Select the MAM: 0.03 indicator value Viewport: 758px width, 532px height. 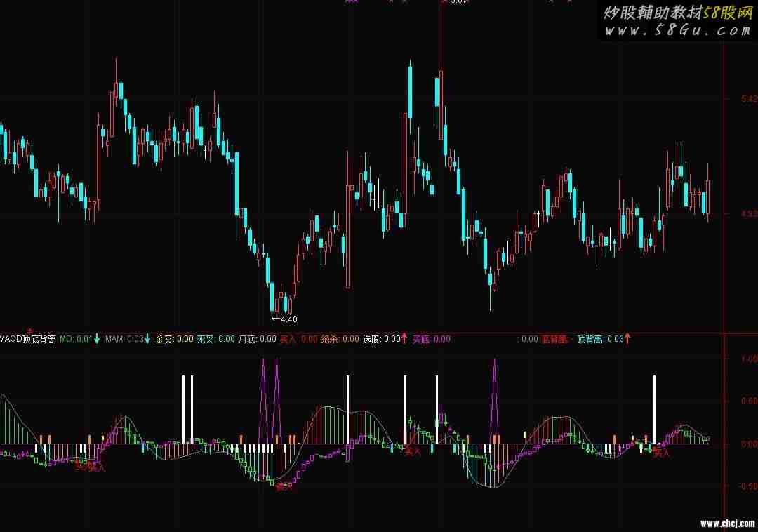click(124, 339)
